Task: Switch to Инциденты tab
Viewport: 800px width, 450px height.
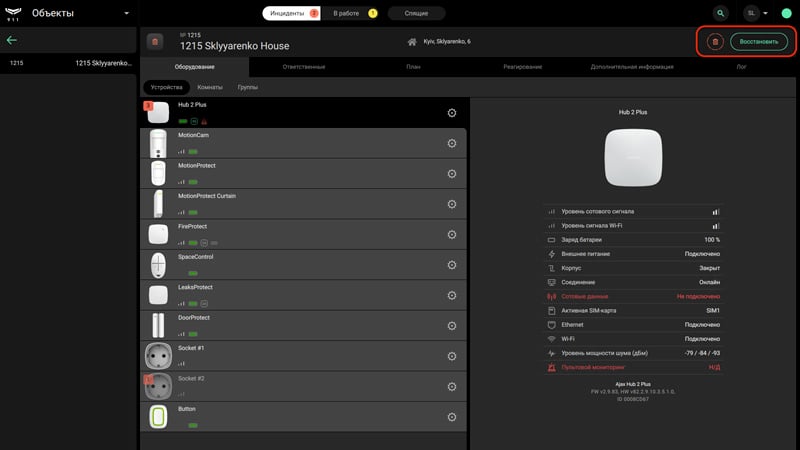Action: (x=292, y=13)
